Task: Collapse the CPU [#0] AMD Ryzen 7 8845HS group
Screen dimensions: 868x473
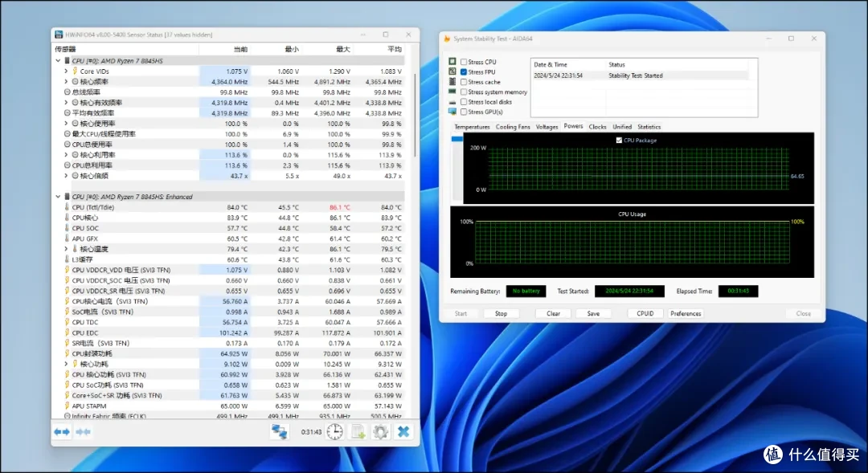Action: point(58,61)
